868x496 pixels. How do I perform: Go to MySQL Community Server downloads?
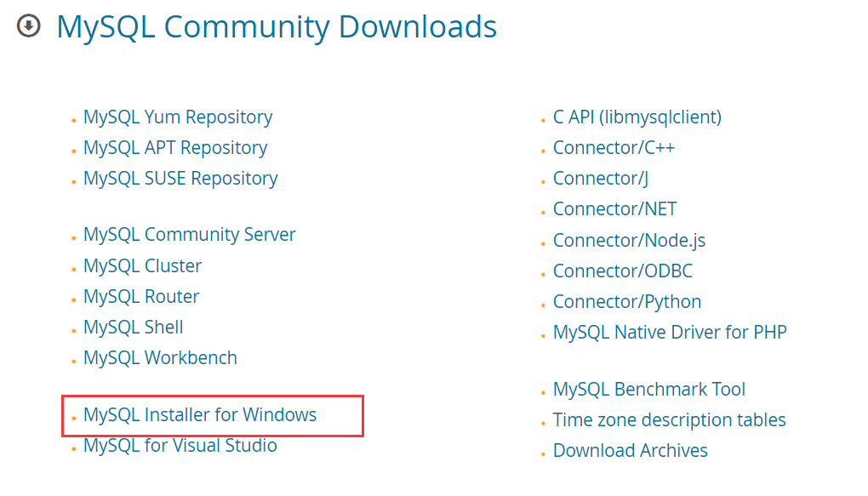[189, 235]
